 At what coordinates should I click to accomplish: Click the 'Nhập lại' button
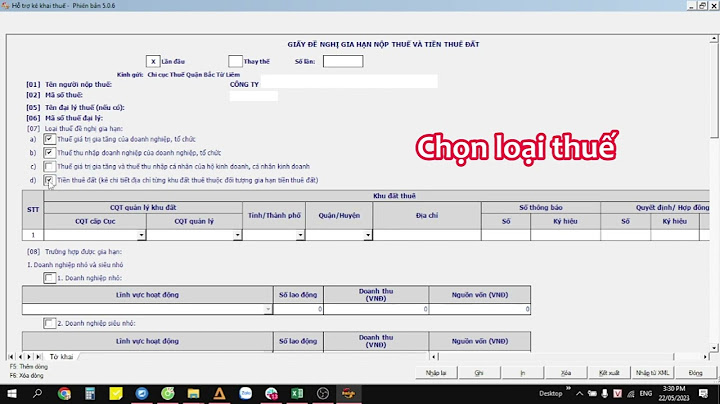(x=436, y=373)
